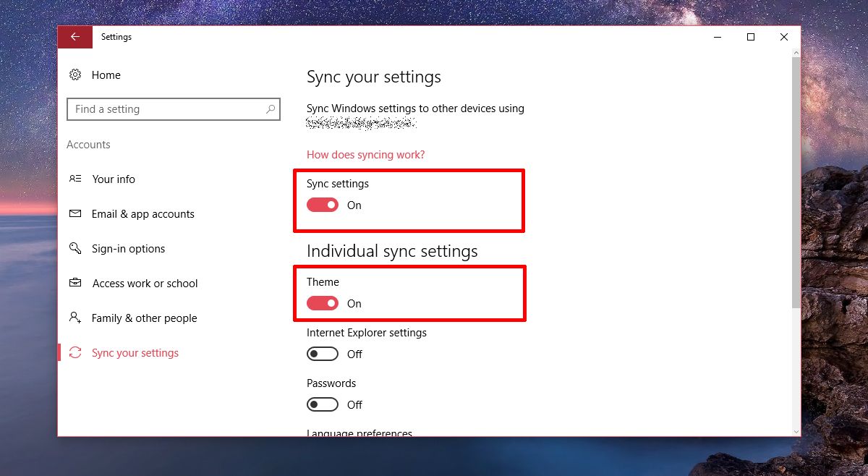Open the How does syncing work? link
This screenshot has height=476, width=868.
pos(366,155)
